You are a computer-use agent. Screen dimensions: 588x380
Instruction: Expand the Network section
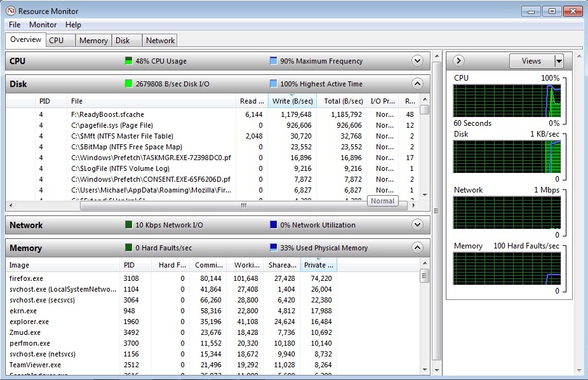pos(417,224)
